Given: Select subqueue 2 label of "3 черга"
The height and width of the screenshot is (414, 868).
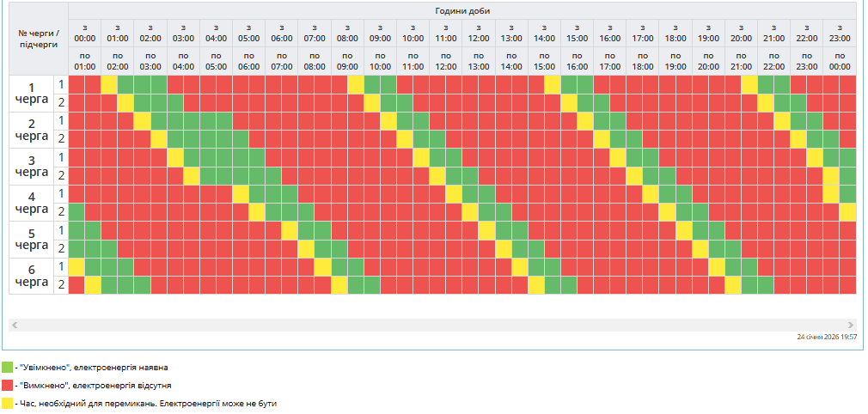Looking at the screenshot, I should click(x=61, y=175).
